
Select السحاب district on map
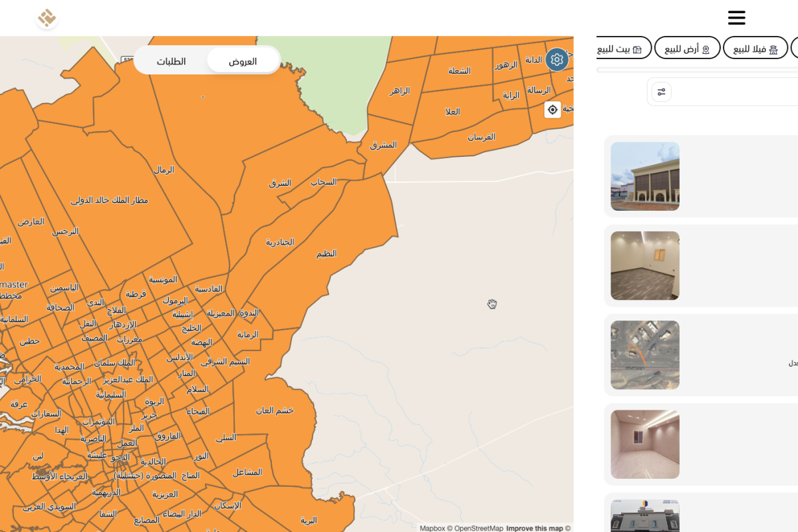[x=324, y=182]
